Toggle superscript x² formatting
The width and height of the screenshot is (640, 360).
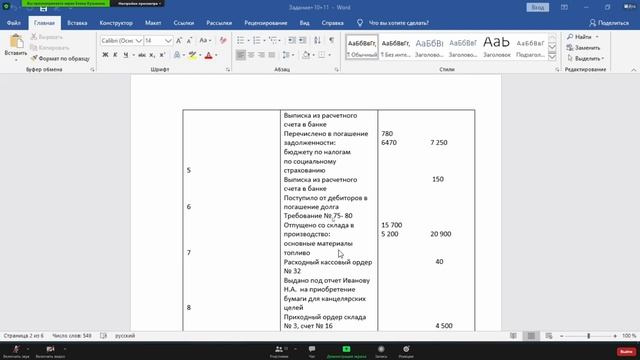pyautogui.click(x=162, y=55)
